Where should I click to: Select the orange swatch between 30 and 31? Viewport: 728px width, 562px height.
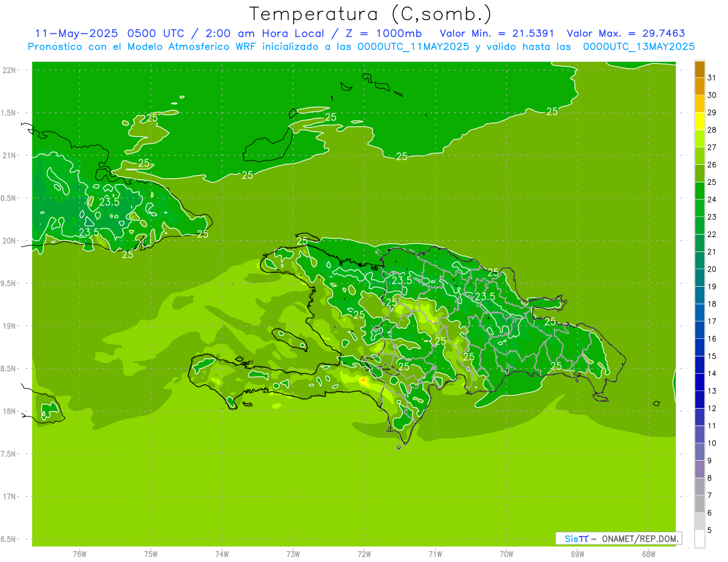[x=699, y=86]
